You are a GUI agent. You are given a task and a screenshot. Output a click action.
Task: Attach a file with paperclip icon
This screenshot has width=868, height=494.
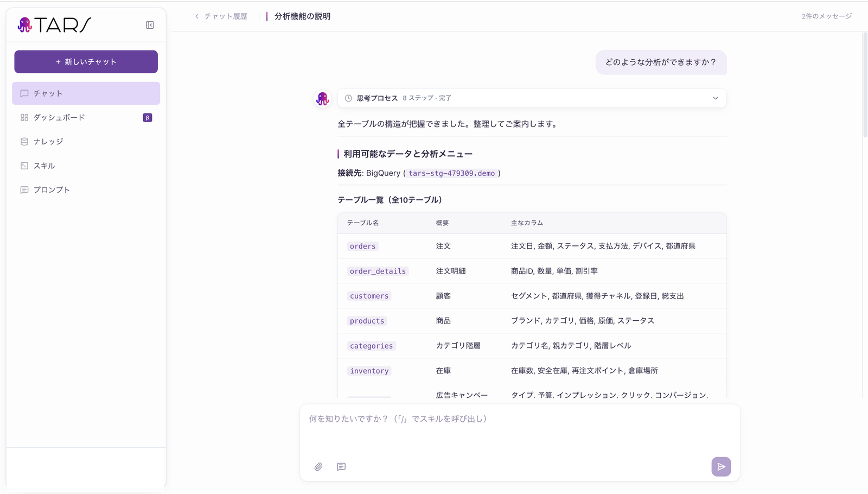pyautogui.click(x=318, y=467)
